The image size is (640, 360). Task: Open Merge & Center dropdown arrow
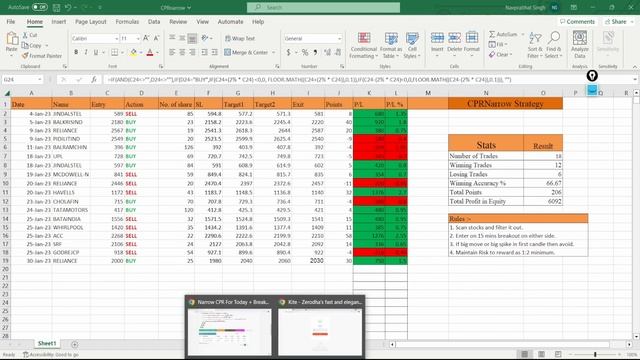pos(273,53)
